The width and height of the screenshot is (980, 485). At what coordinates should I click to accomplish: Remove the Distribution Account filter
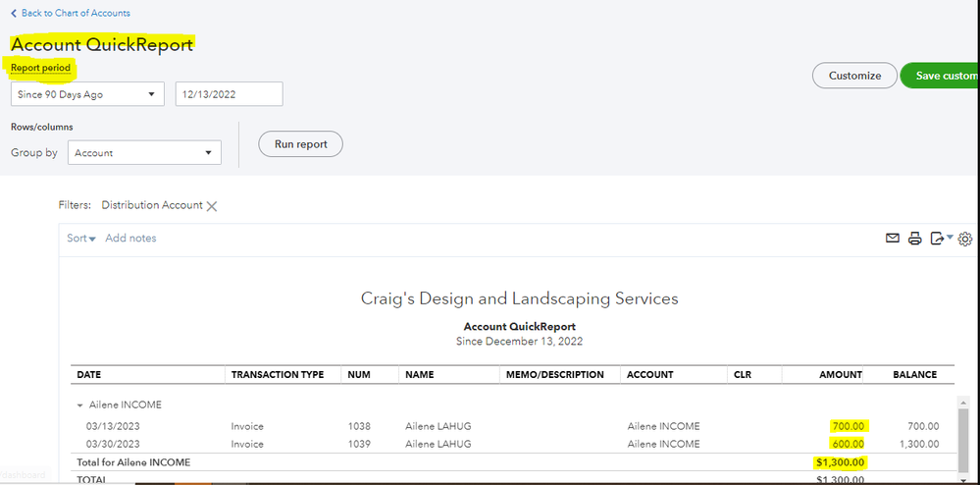pos(212,206)
